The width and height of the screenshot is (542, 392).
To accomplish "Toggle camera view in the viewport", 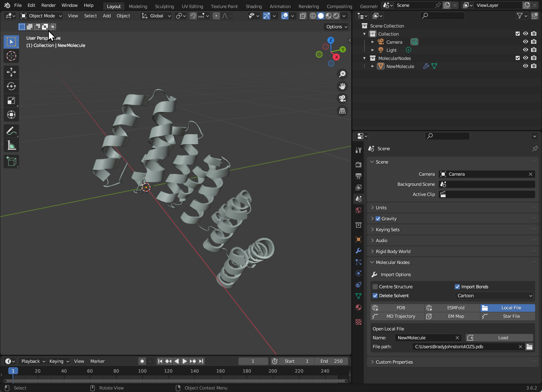I will (x=342, y=98).
